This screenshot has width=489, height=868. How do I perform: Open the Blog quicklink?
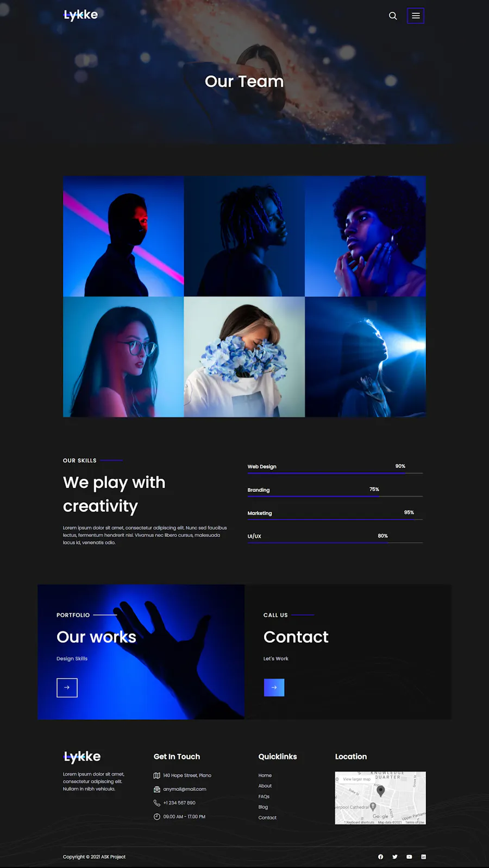263,807
